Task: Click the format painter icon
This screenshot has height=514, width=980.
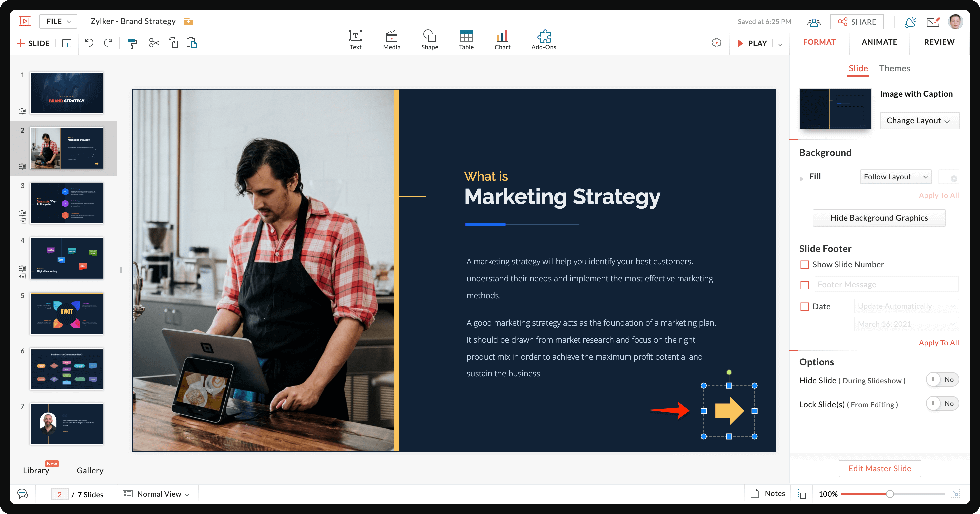Action: (132, 43)
